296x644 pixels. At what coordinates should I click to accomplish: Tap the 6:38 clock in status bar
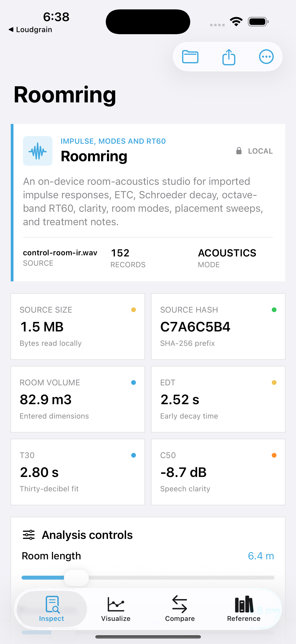(56, 17)
